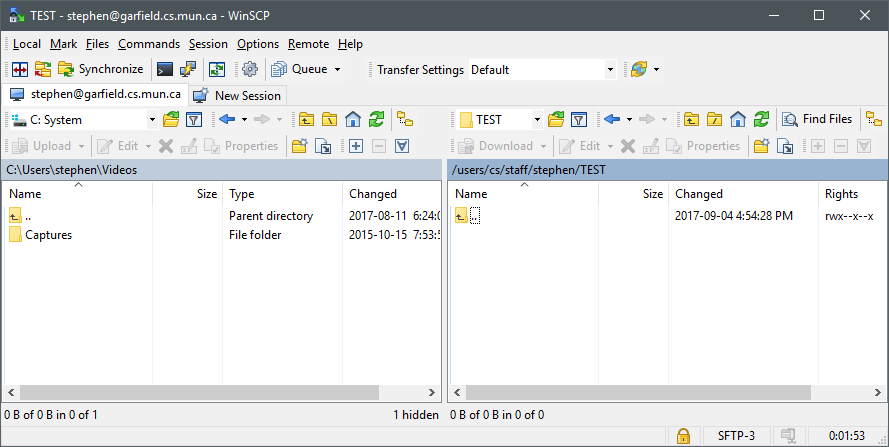Click the Synchronize button
The height and width of the screenshot is (447, 889).
coord(100,69)
